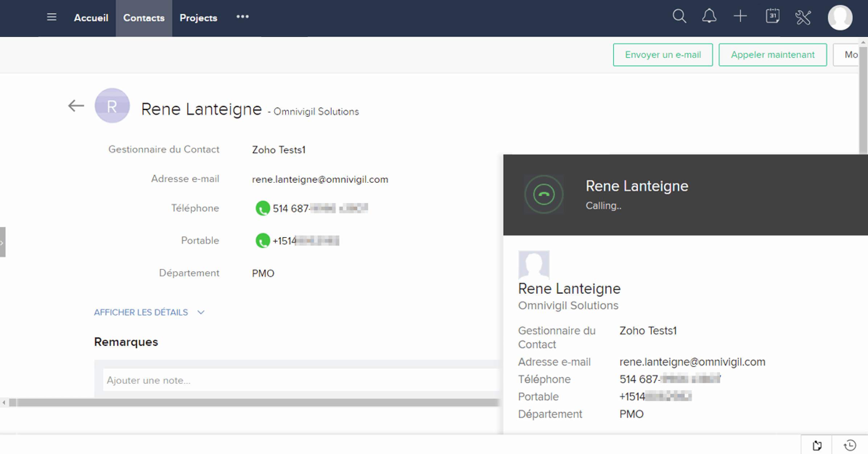Expand the left sidebar handle
Image resolution: width=868 pixels, height=454 pixels.
pyautogui.click(x=3, y=242)
